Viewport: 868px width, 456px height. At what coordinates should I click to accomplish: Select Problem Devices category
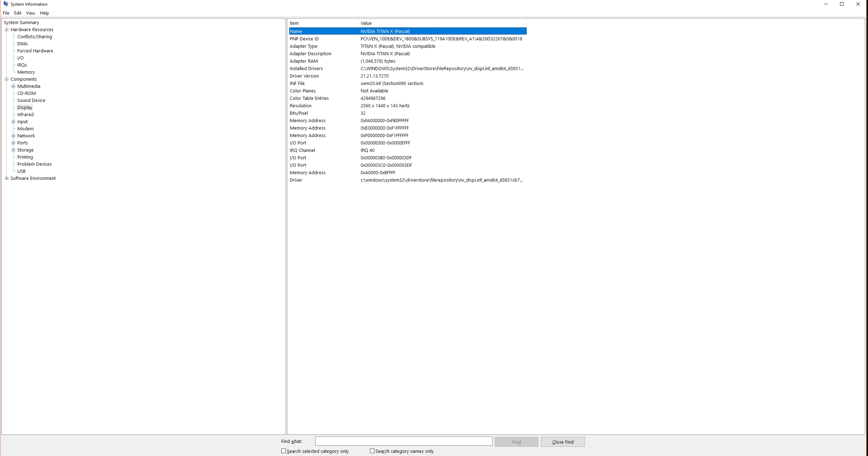pyautogui.click(x=34, y=164)
